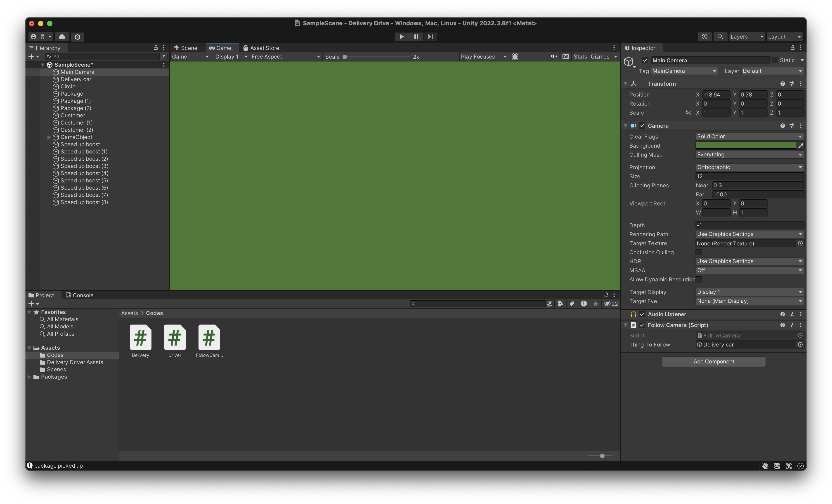Screen dimensions: 832x504
Task: Disable the Follow Camera script checkbox
Action: [x=642, y=325]
